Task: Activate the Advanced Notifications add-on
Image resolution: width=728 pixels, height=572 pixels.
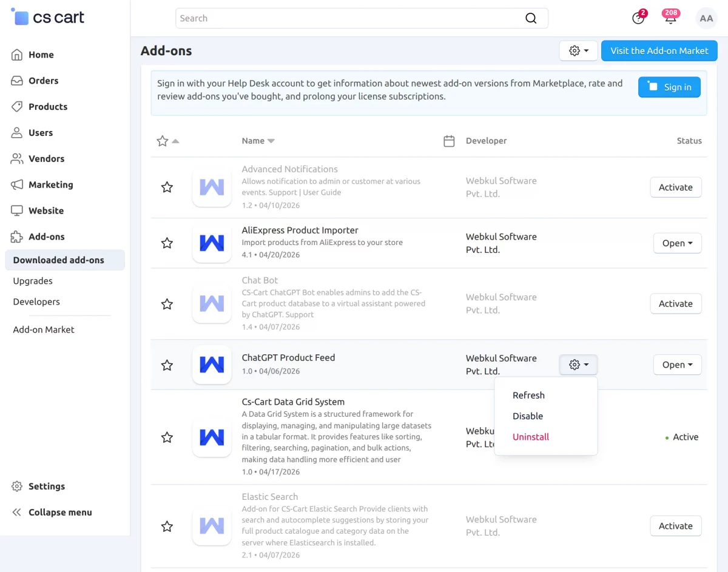Action: 676,187
